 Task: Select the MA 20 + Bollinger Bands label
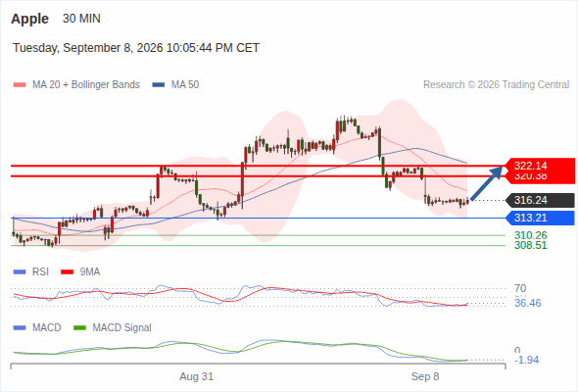(86, 85)
